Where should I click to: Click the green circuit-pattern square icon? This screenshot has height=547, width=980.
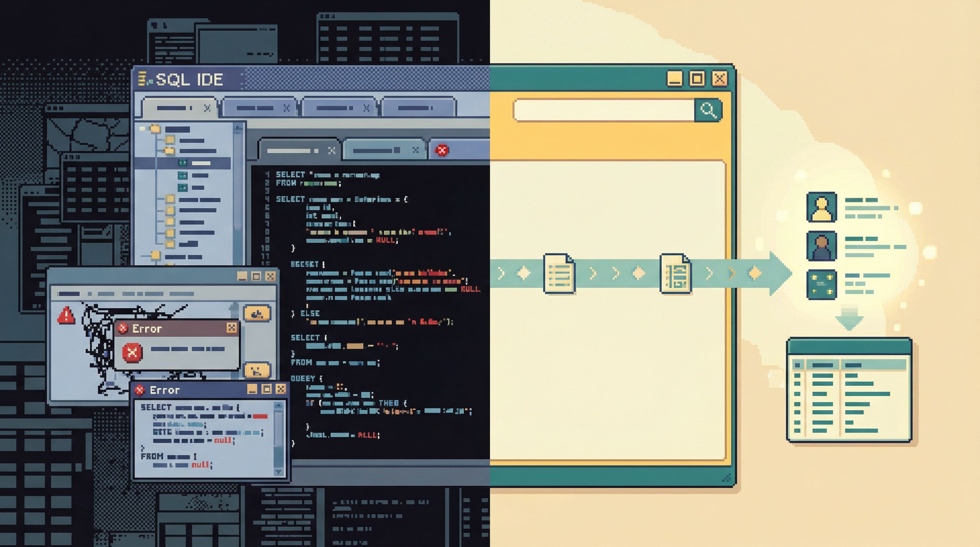coord(822,284)
